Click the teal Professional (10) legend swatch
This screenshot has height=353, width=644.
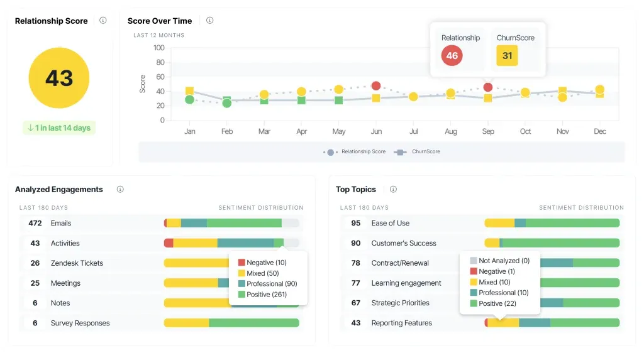click(x=474, y=293)
